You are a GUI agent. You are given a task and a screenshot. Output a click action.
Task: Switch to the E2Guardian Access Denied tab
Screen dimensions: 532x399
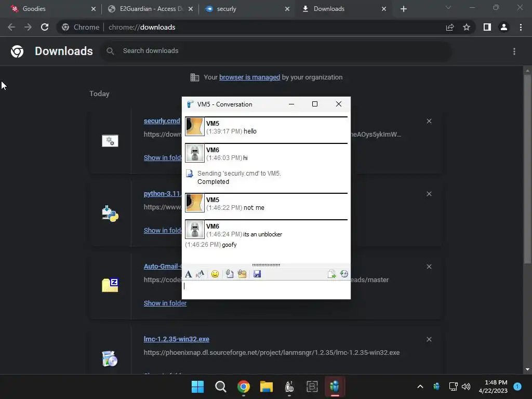click(150, 9)
